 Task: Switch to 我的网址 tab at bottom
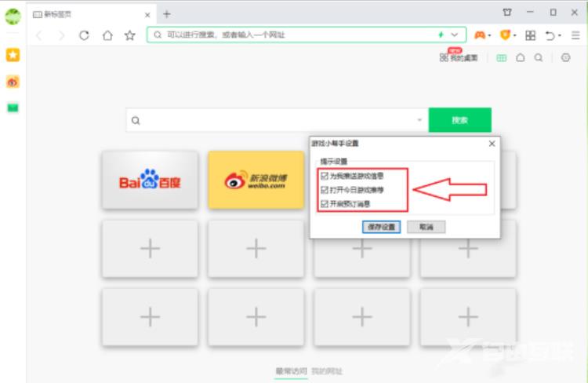pos(327,371)
